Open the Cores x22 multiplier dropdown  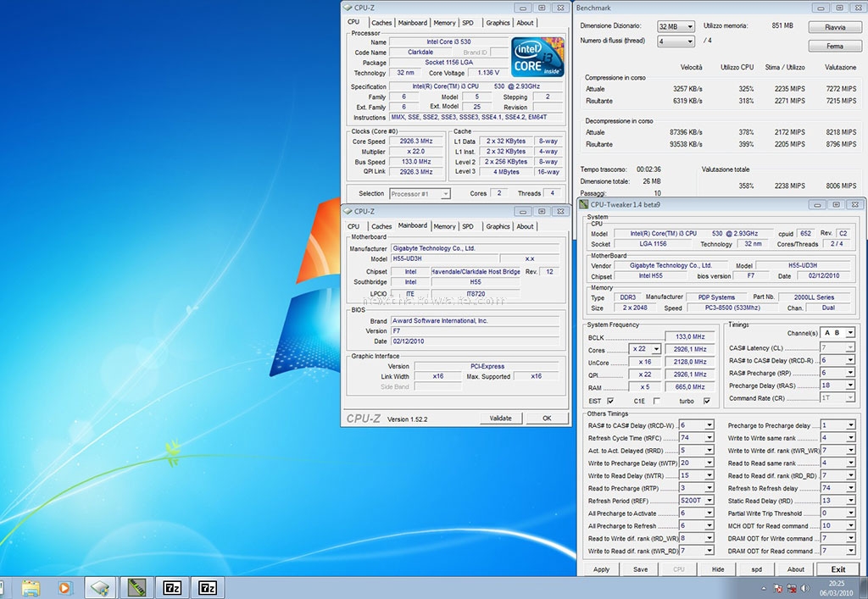point(645,349)
